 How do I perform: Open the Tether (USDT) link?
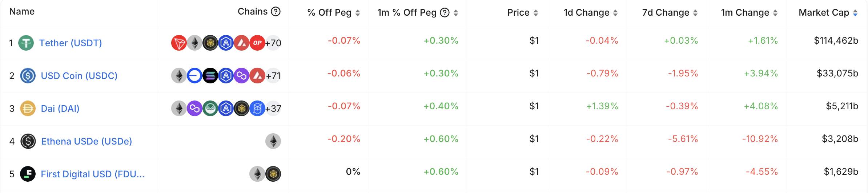(71, 43)
